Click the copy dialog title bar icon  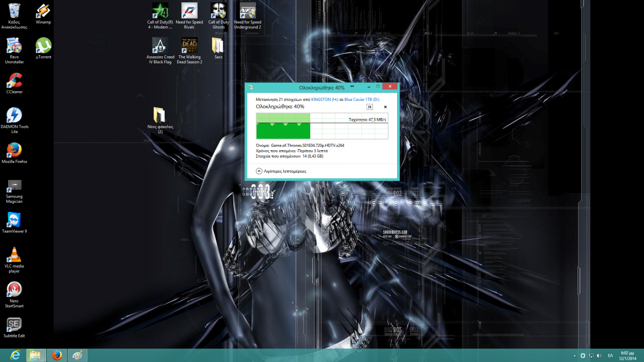pyautogui.click(x=251, y=87)
